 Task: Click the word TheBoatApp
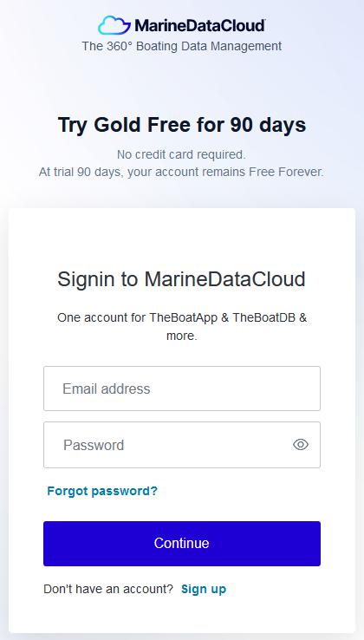[183, 317]
